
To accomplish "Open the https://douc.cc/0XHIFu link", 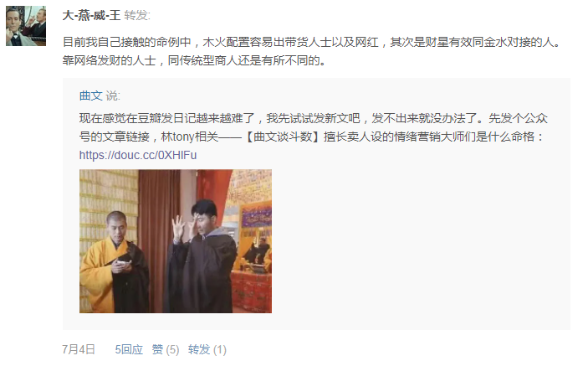I will [138, 155].
